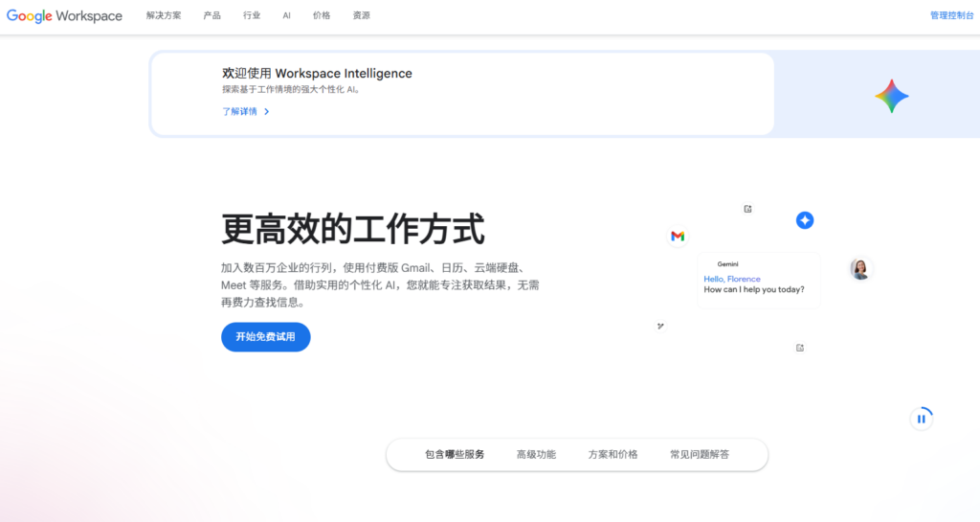Image resolution: width=980 pixels, height=522 pixels.
Task: Click the blue Gemini sparkle circle icon
Action: (x=804, y=220)
